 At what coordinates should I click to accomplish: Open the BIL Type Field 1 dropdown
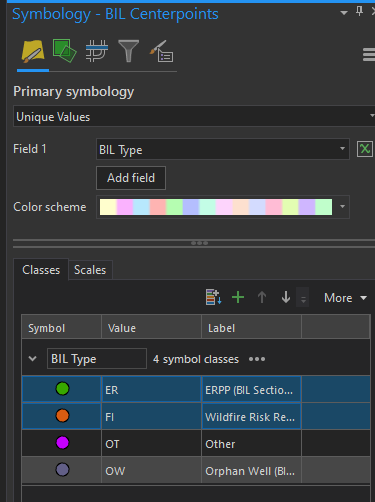[x=223, y=149]
